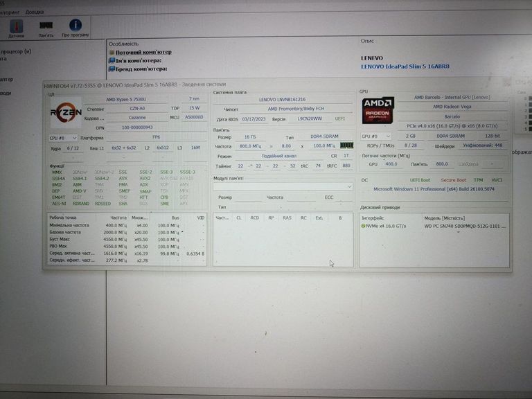This screenshot has width=532, height=399.
Task: Click the FP6 platform value
Action: 156,137
